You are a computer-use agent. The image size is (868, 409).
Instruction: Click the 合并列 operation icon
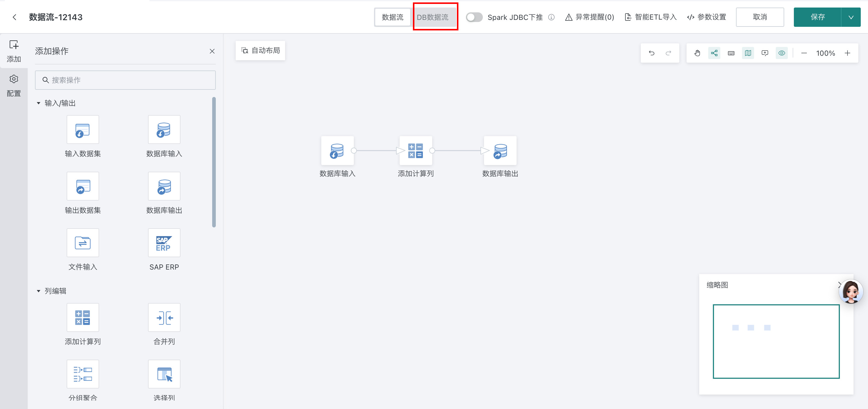tap(164, 317)
